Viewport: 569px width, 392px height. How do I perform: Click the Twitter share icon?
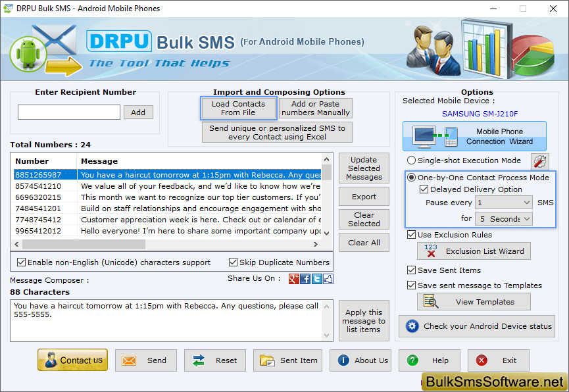tap(317, 279)
